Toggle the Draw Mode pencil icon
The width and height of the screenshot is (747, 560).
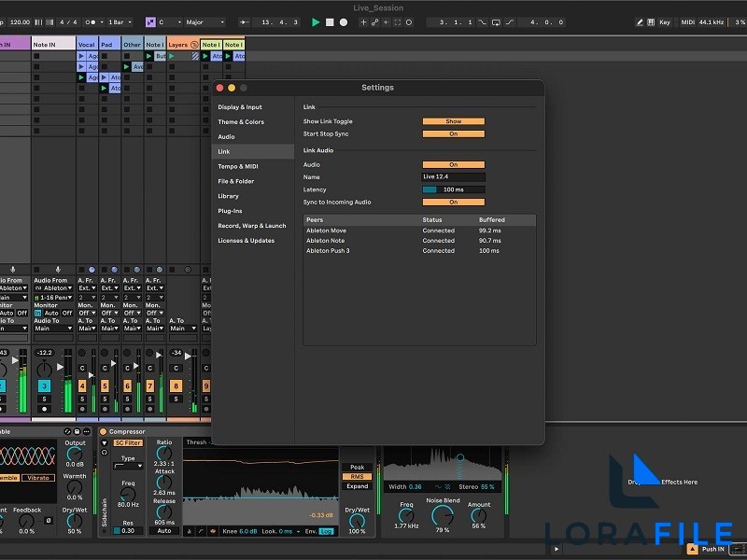[640, 22]
